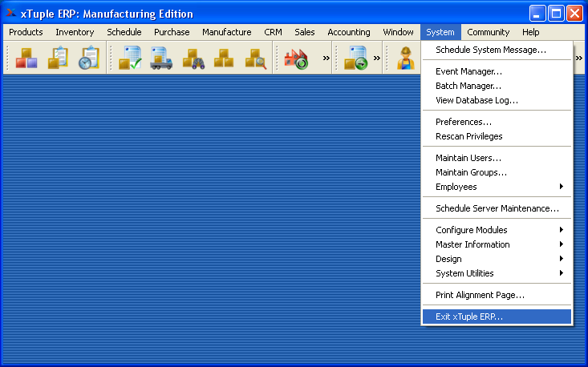588x367 pixels.
Task: Expand overflow chevron after green arrow document icon
Action: point(376,58)
